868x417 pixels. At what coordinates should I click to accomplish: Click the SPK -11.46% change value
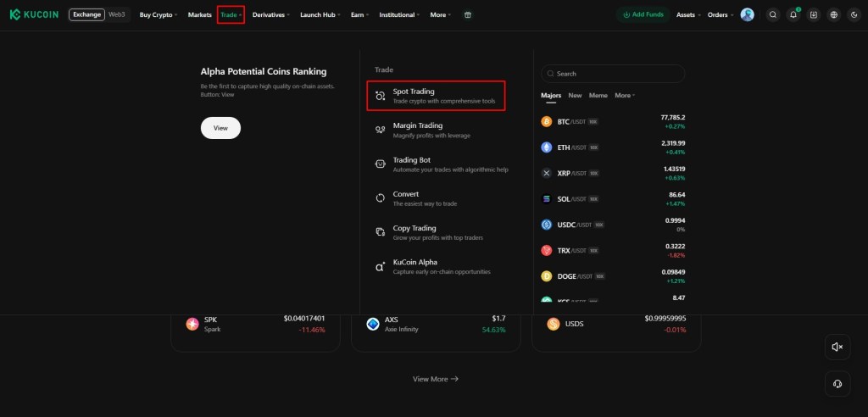[x=312, y=330]
